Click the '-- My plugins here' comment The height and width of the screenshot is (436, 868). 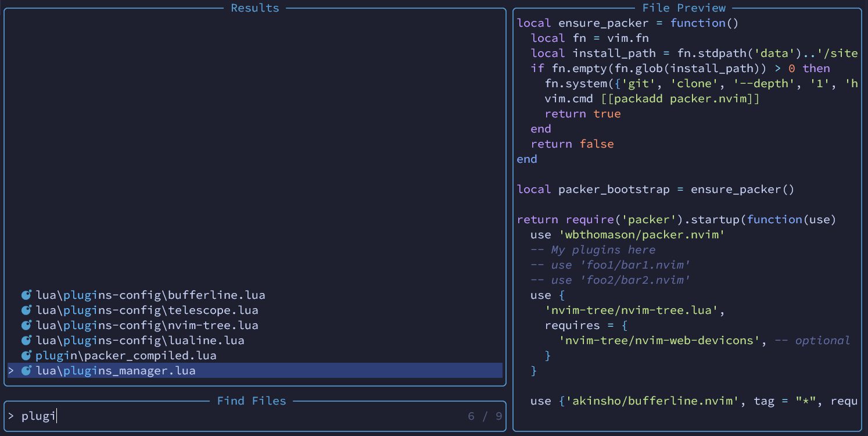593,250
